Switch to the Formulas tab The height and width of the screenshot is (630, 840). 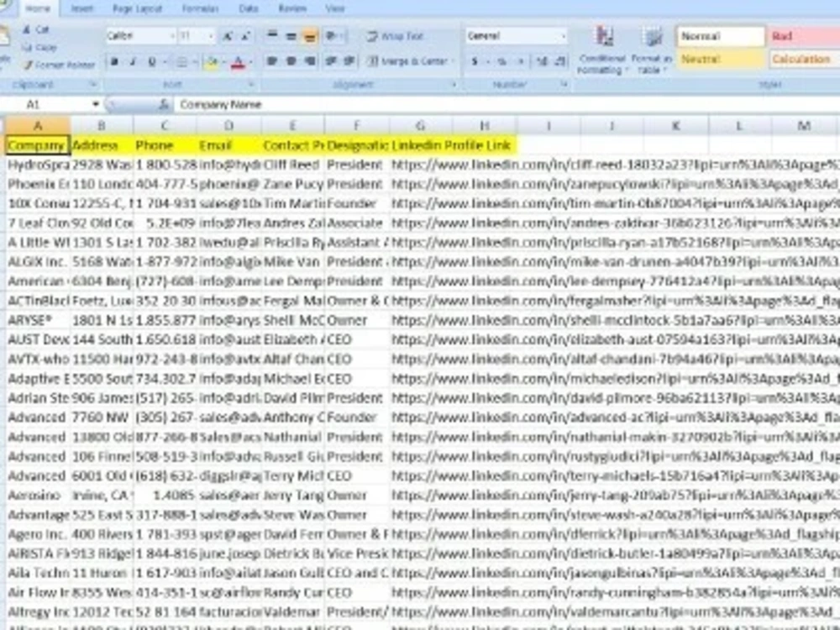pyautogui.click(x=201, y=8)
